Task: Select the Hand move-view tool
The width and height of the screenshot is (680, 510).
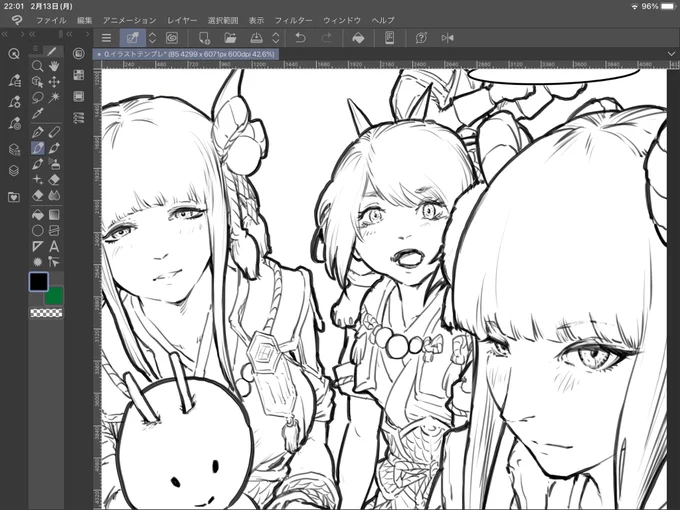Action: 54,66
